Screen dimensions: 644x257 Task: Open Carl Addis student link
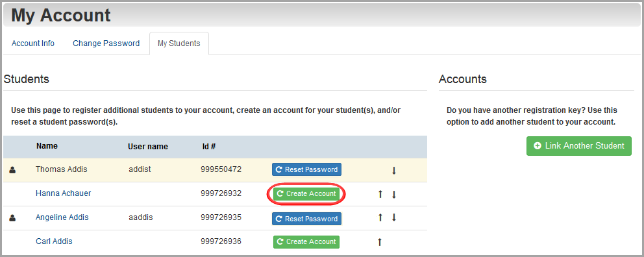(x=54, y=241)
